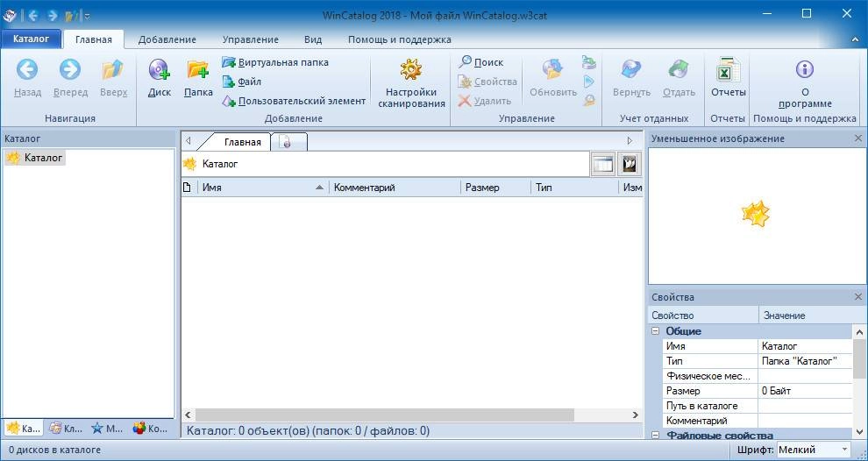
Task: Open the Шрифт size dropdown
Action: pos(814,450)
